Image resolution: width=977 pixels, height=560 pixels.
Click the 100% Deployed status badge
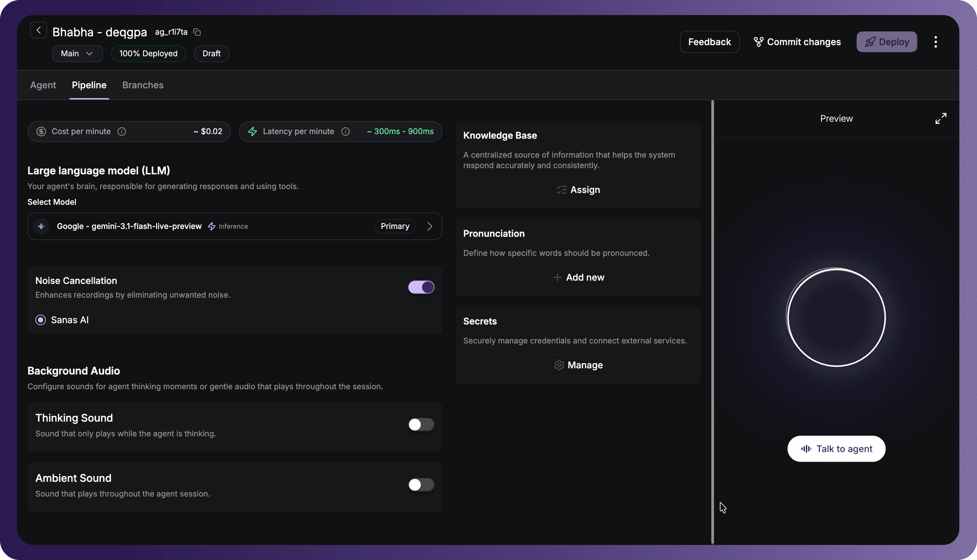[148, 53]
